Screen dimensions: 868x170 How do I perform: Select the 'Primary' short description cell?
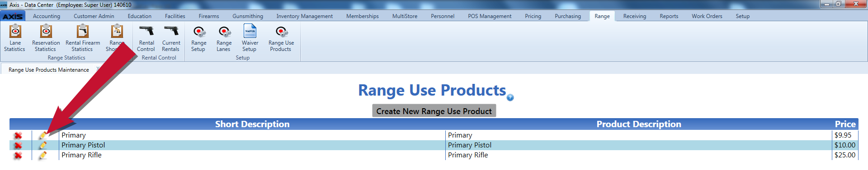[252, 135]
